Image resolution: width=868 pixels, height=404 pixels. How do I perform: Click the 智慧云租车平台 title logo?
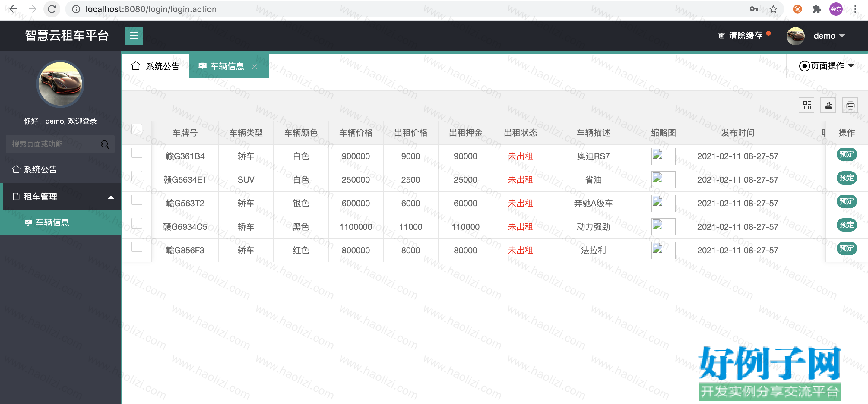[x=67, y=36]
